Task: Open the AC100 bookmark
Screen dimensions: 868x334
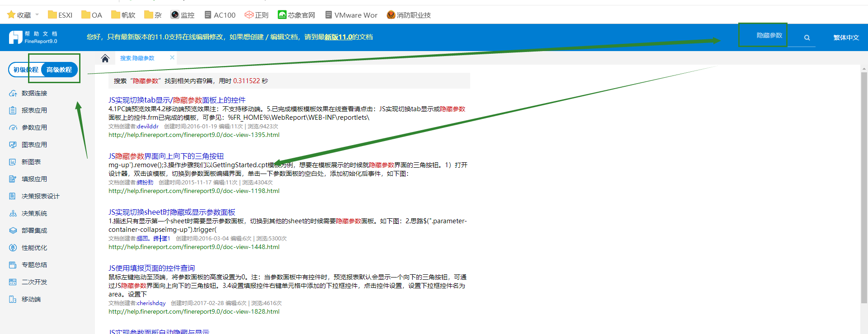Action: click(x=220, y=15)
